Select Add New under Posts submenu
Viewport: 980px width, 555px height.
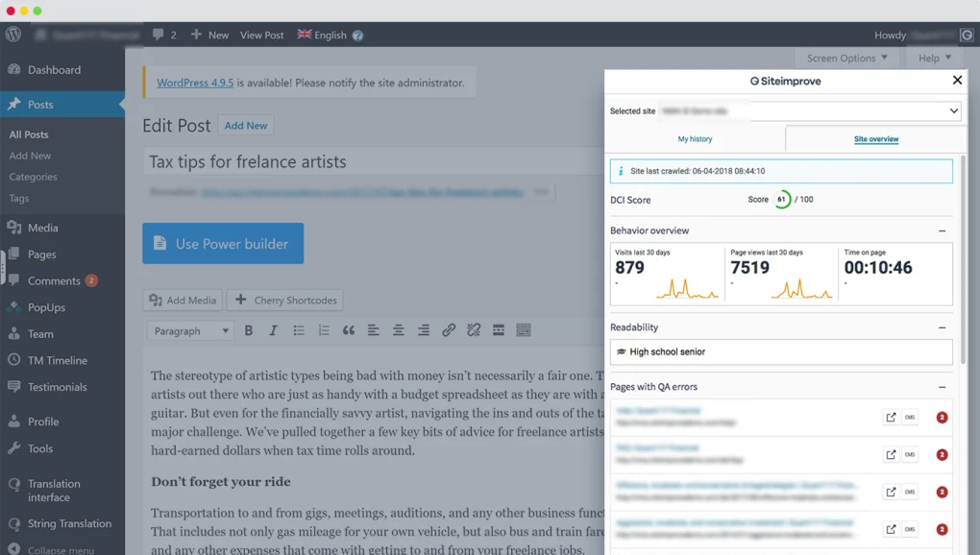(x=30, y=156)
